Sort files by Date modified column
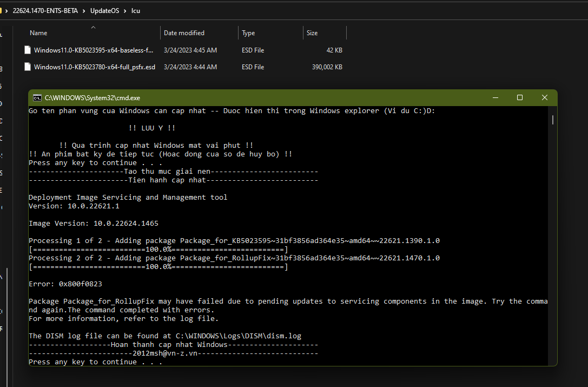588x387 pixels. pyautogui.click(x=184, y=33)
